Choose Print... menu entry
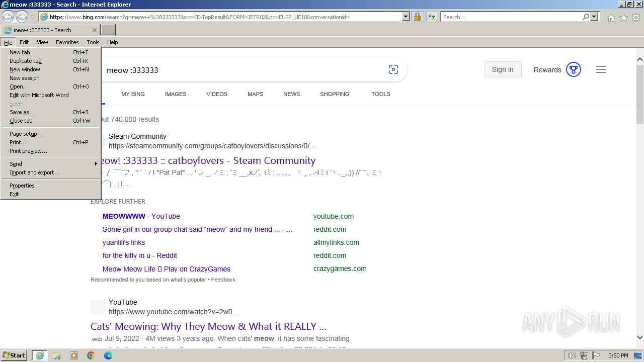644x362 pixels. point(50,142)
